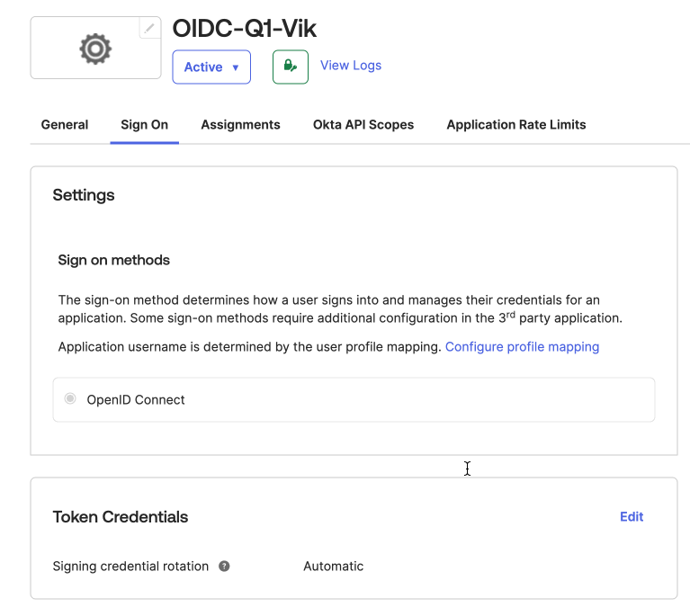Click the Sign on methods subheading

[114, 261]
